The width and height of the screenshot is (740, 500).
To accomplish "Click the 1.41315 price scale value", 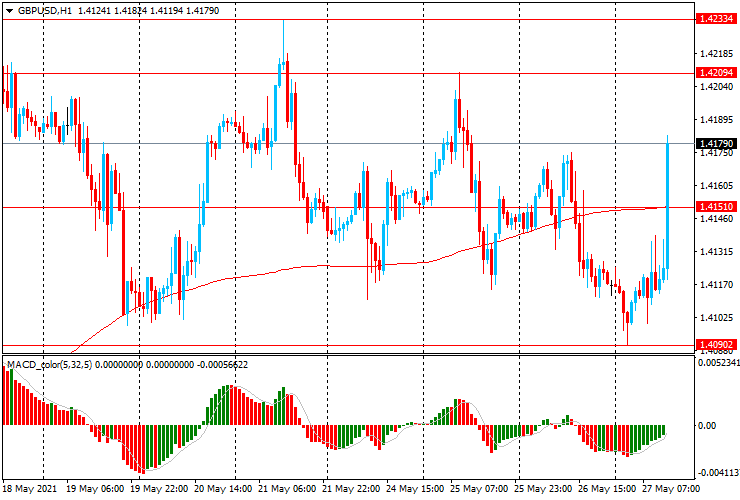I will (716, 252).
